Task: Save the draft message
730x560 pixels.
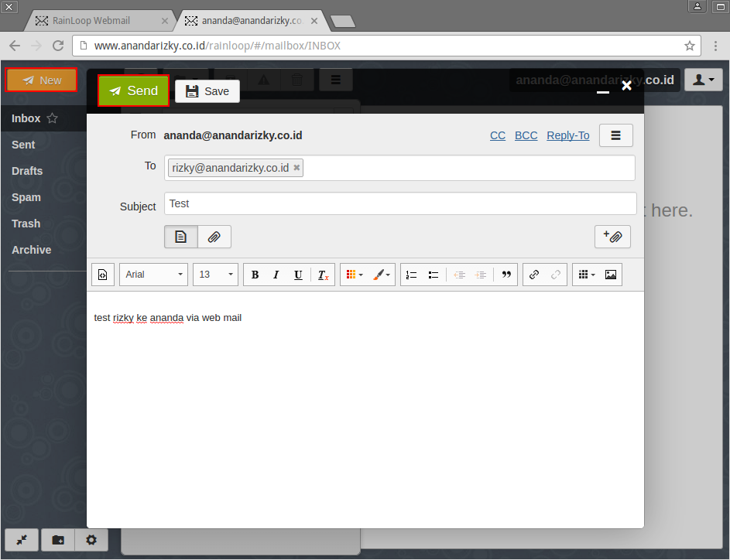Action: pos(207,91)
